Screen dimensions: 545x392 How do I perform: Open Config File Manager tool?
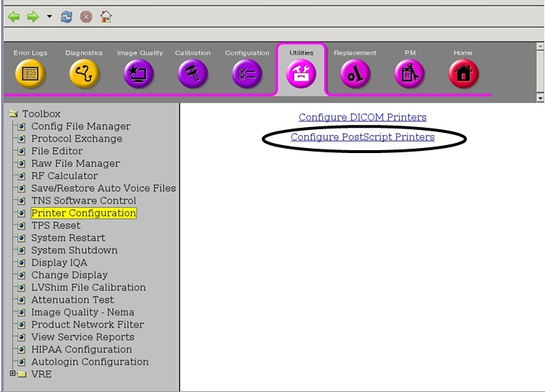point(80,126)
